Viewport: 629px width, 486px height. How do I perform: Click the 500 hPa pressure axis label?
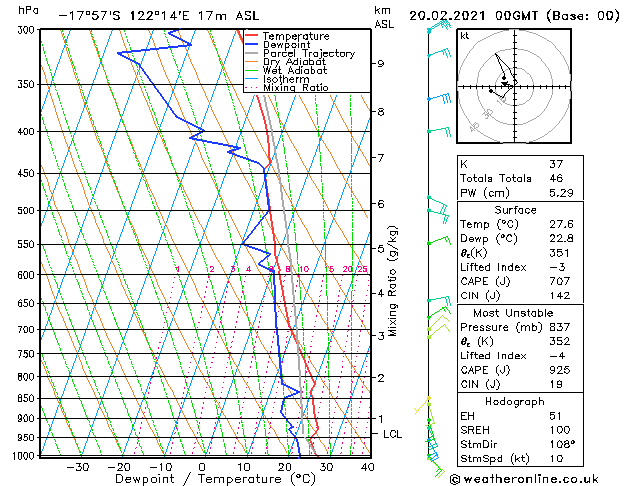coord(28,211)
